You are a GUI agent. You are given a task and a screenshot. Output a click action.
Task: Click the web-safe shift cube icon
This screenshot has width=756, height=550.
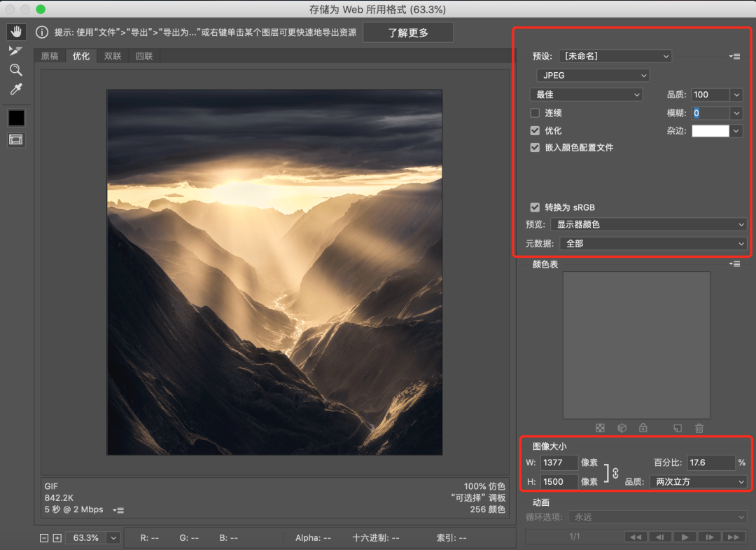click(x=622, y=428)
